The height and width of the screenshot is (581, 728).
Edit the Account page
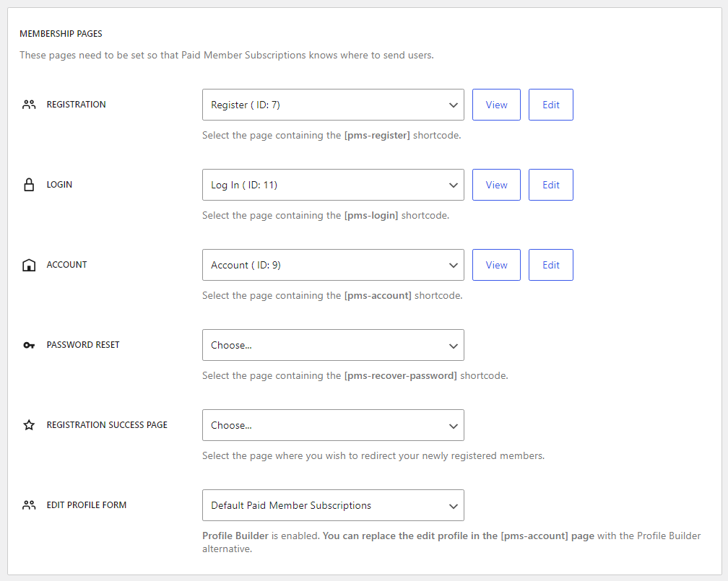(550, 265)
